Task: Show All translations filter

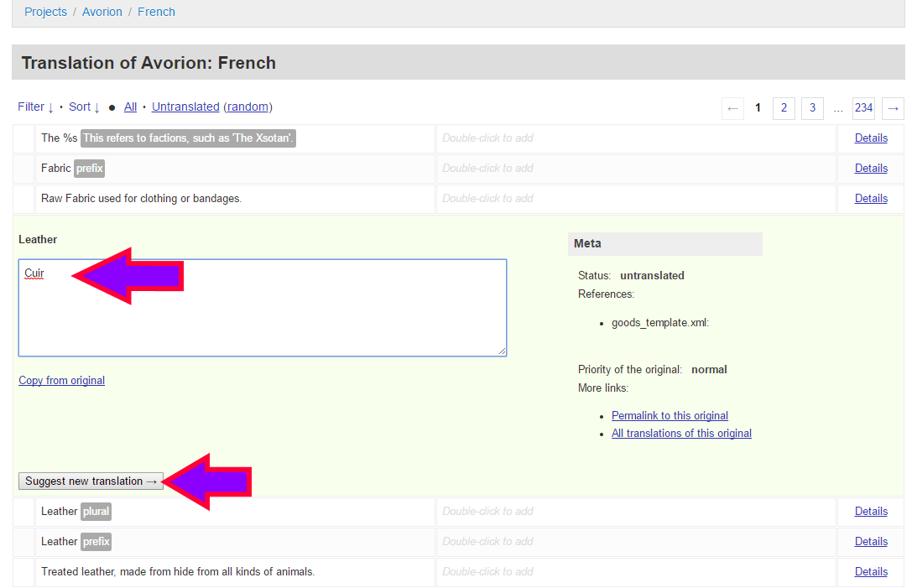Action: [130, 107]
